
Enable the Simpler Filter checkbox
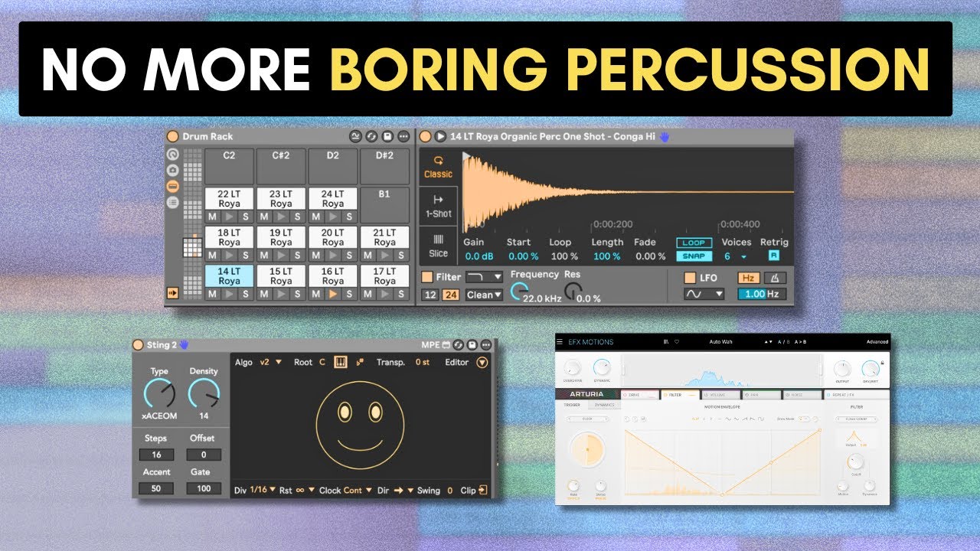[x=427, y=277]
